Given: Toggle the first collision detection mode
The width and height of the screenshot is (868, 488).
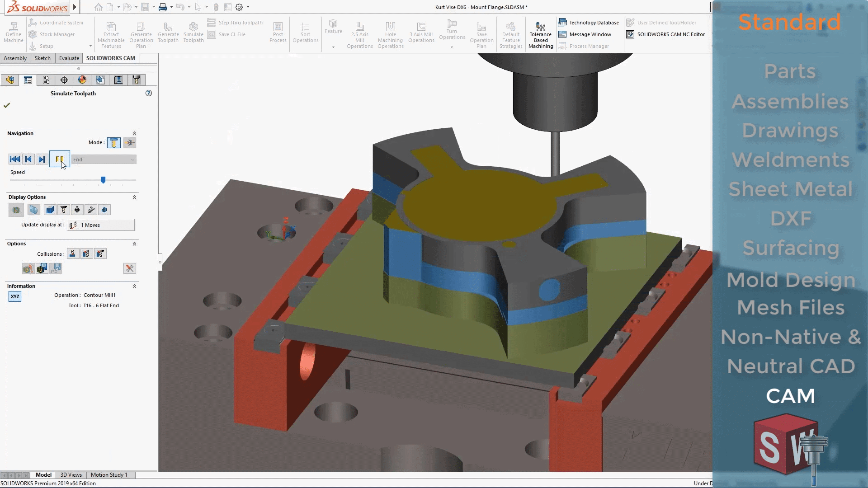Looking at the screenshot, I should 72,253.
